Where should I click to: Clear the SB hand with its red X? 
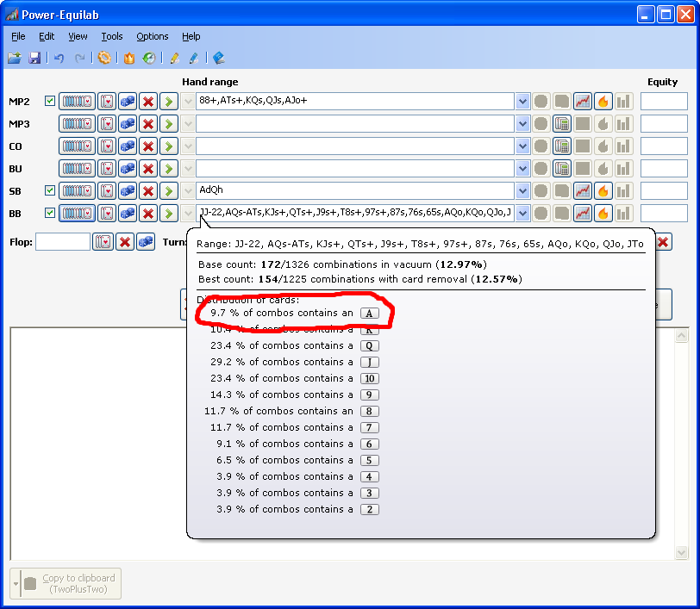148,190
